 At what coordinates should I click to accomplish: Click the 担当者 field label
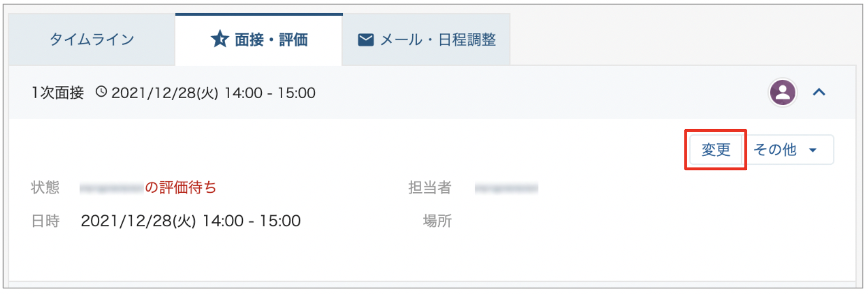pos(430,187)
